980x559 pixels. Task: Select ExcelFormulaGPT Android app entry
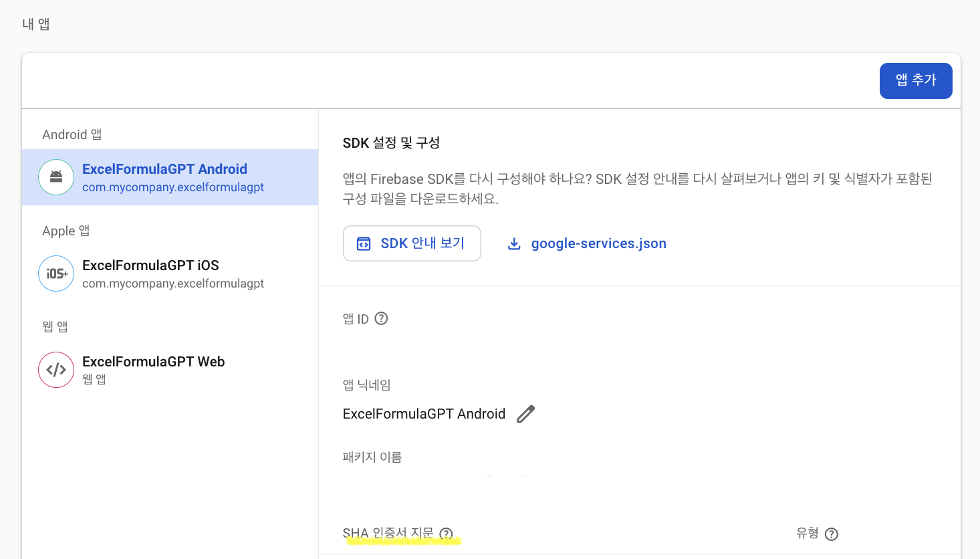click(170, 177)
